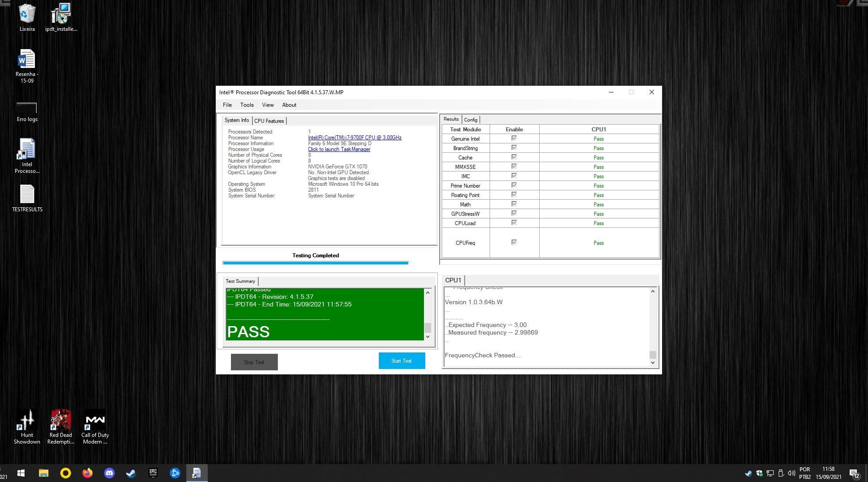Open the Intel Core i7-9700F processor link
The width and height of the screenshot is (868, 482).
point(355,138)
